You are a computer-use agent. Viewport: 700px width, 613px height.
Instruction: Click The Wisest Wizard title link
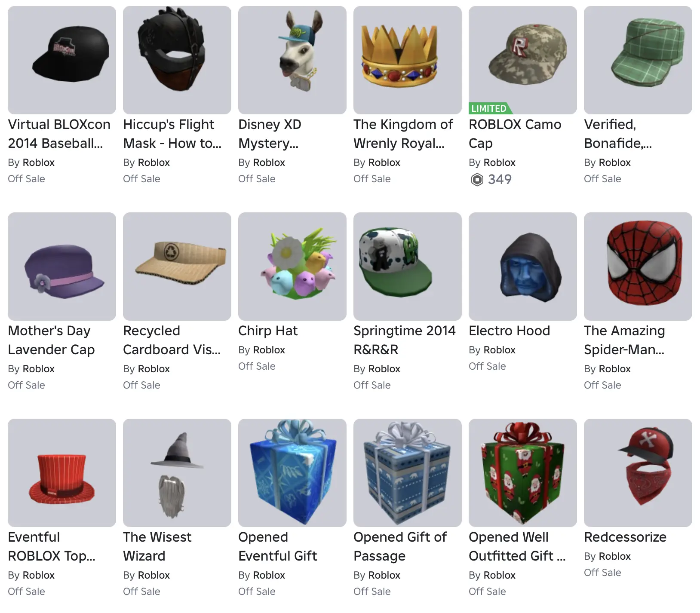click(x=157, y=546)
